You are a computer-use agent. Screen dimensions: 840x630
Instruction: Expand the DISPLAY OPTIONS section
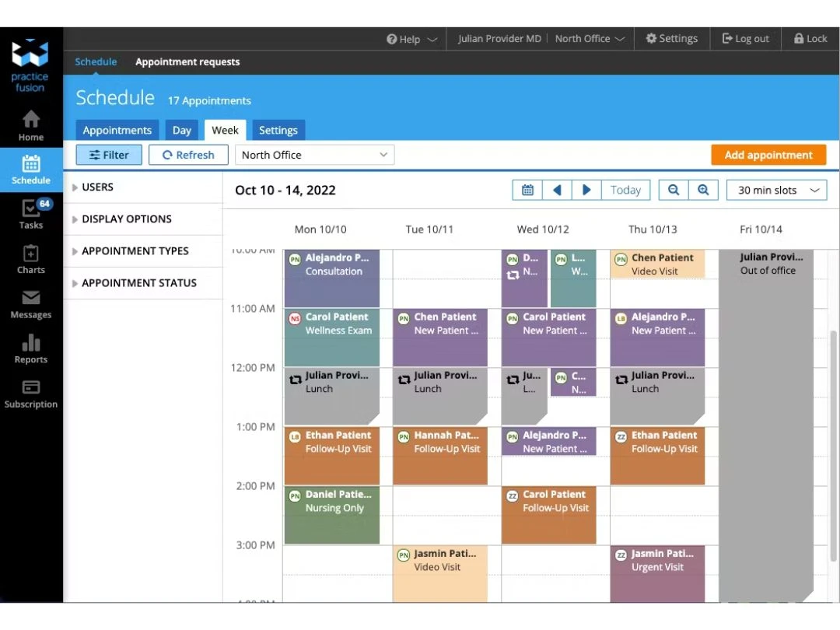pos(142,219)
